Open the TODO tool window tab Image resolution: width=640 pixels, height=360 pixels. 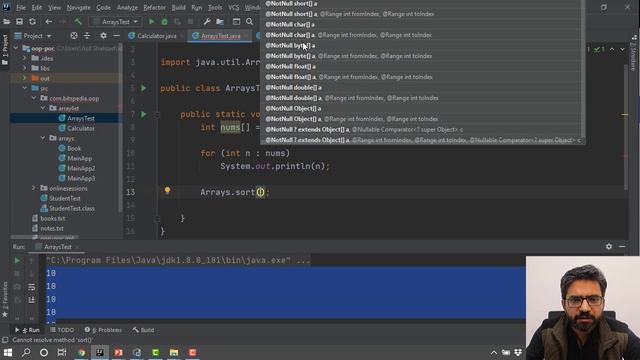pyautogui.click(x=62, y=330)
